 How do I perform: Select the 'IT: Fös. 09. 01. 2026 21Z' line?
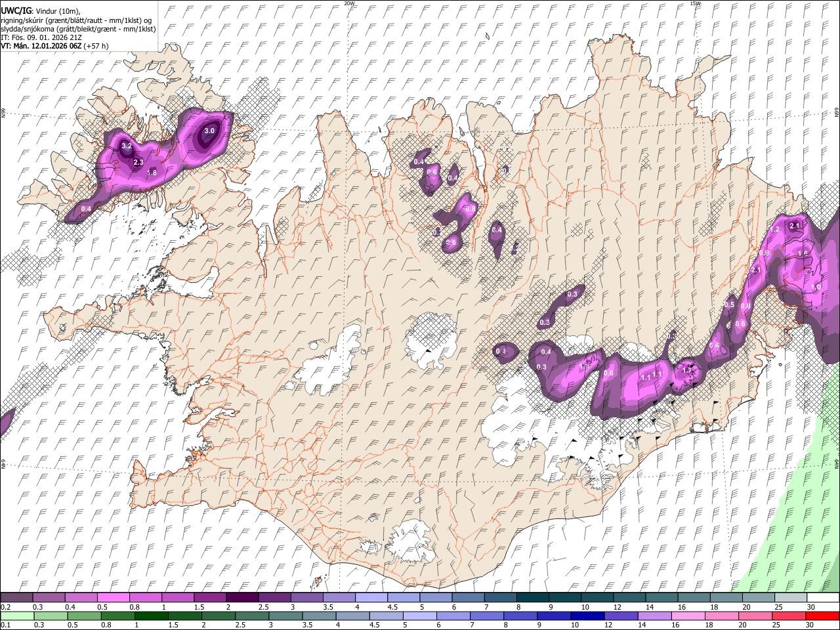pyautogui.click(x=41, y=37)
